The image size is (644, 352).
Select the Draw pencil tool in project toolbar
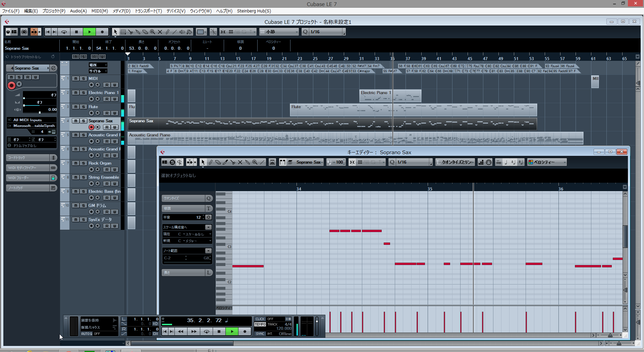tap(167, 32)
